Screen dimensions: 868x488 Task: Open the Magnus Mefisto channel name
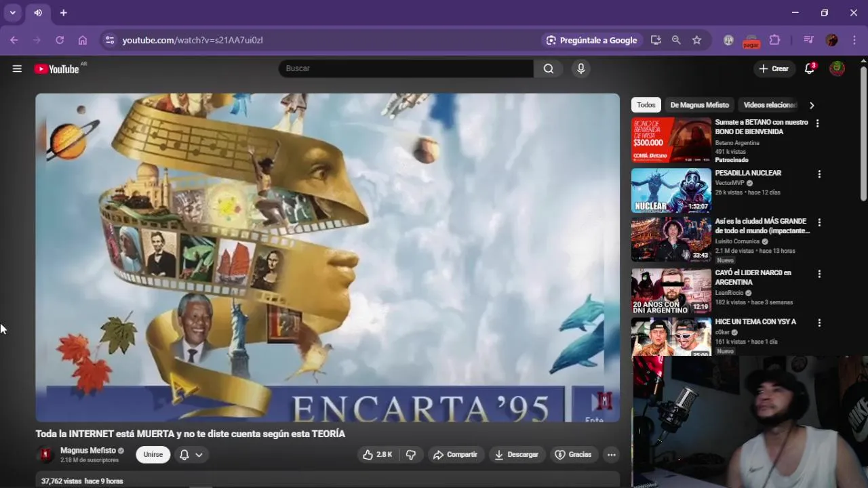click(x=88, y=450)
